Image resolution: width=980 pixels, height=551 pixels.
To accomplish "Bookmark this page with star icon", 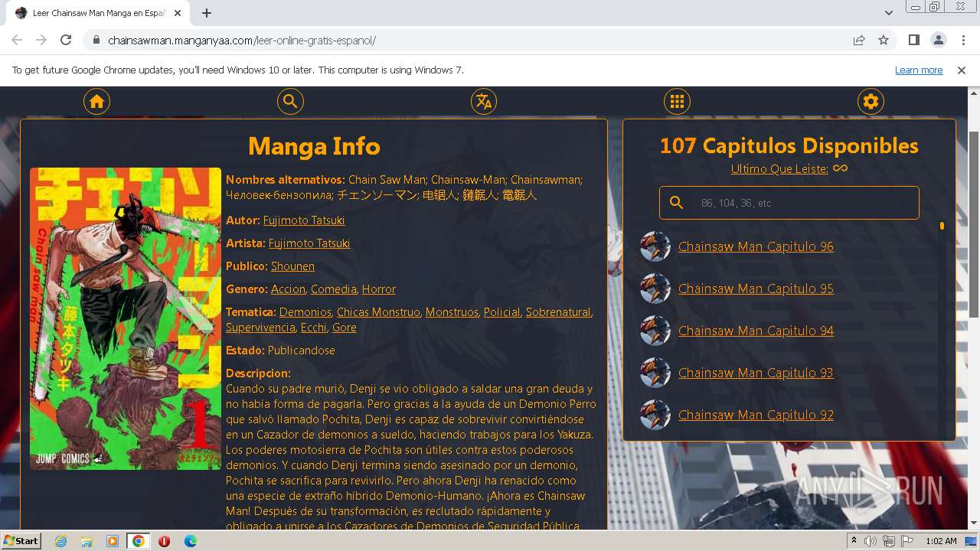I will point(884,40).
